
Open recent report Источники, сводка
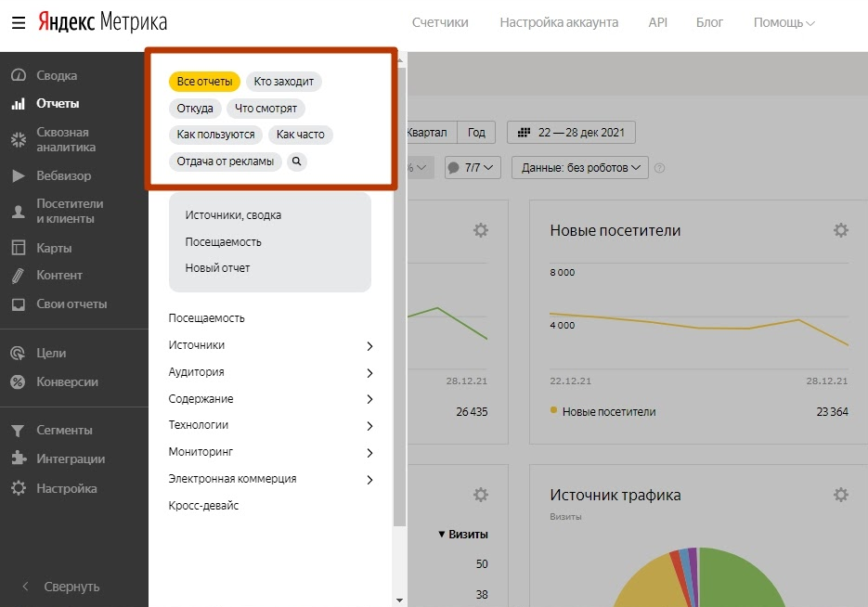click(x=233, y=215)
